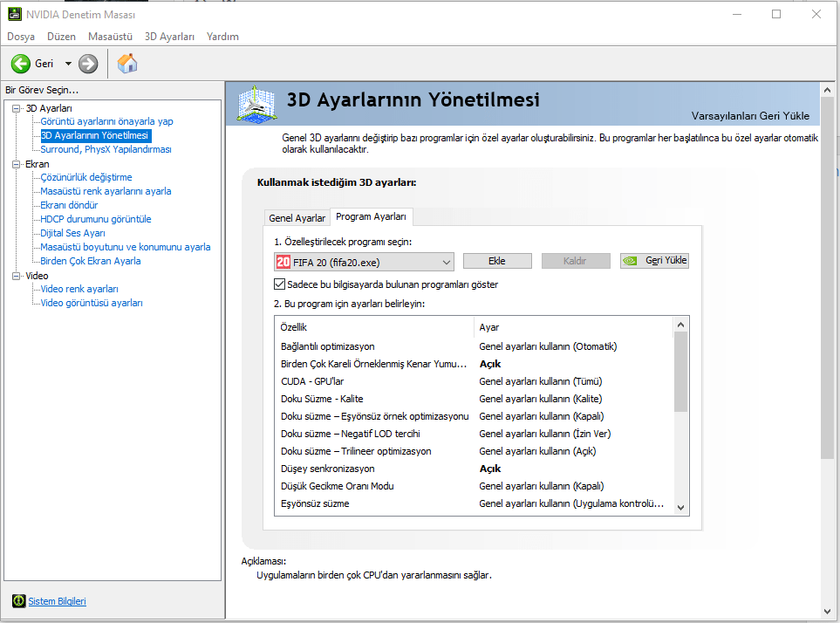Open the Düzen menu
840x623 pixels.
point(61,37)
